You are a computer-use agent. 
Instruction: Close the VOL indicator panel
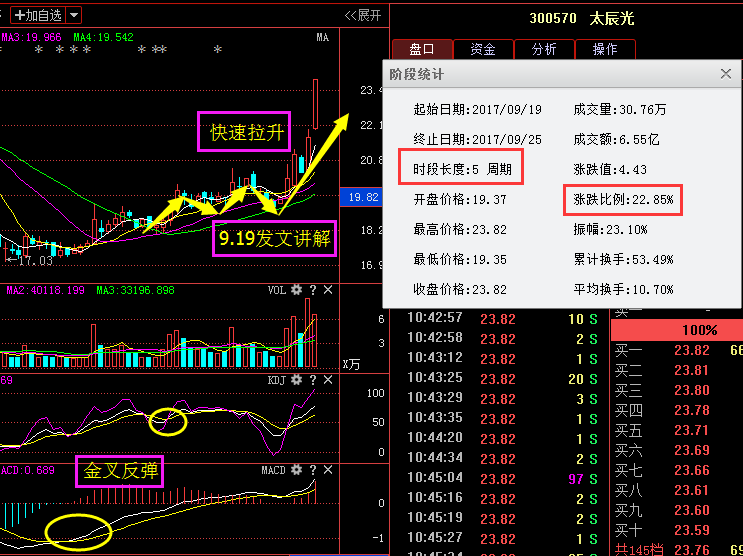327,290
